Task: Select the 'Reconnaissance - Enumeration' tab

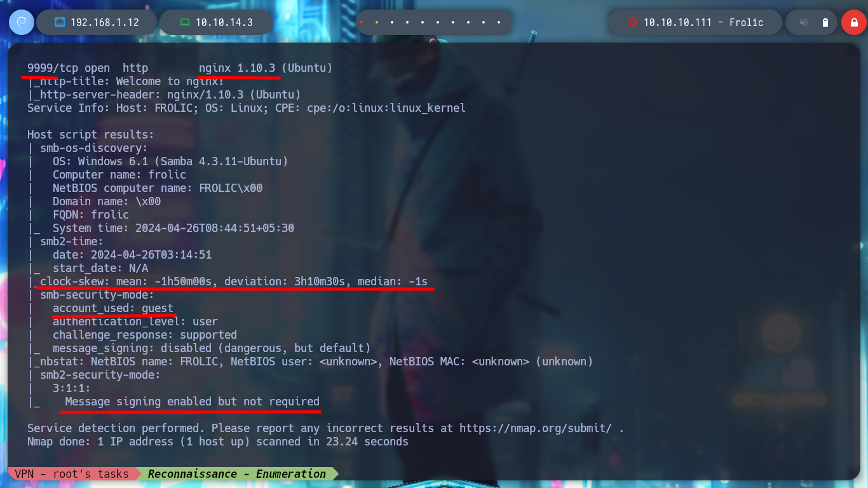Action: [x=237, y=474]
